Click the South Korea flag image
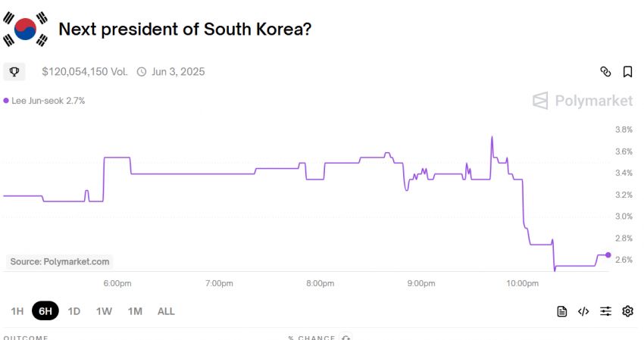The width and height of the screenshot is (644, 340). pyautogui.click(x=25, y=29)
